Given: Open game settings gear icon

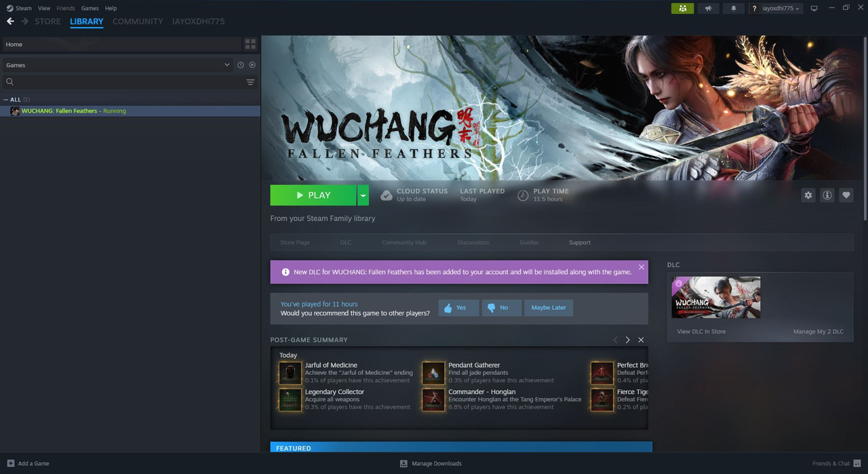Looking at the screenshot, I should pos(808,195).
